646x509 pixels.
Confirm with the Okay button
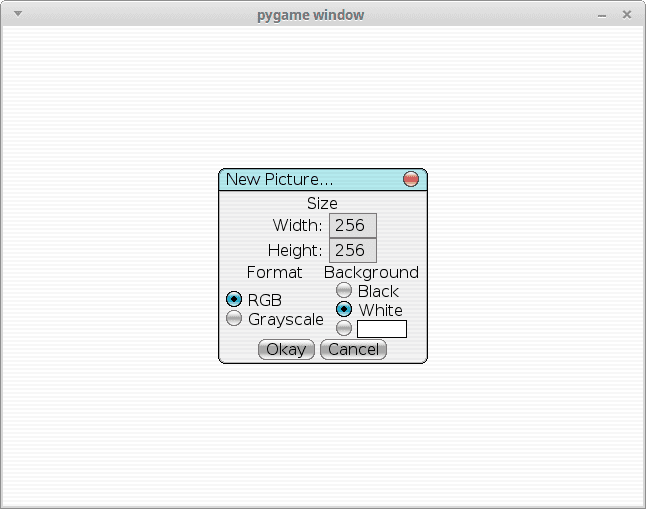(x=286, y=349)
